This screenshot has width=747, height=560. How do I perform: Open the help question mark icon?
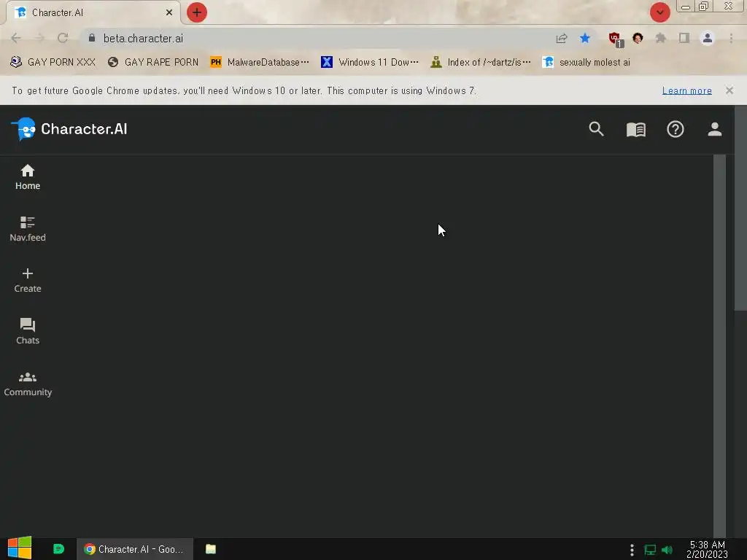tap(675, 129)
